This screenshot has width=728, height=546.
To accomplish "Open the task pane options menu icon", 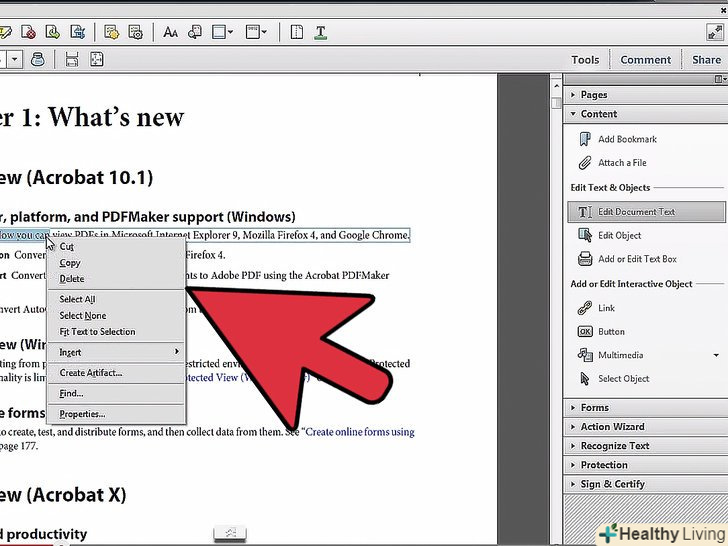I will [720, 79].
